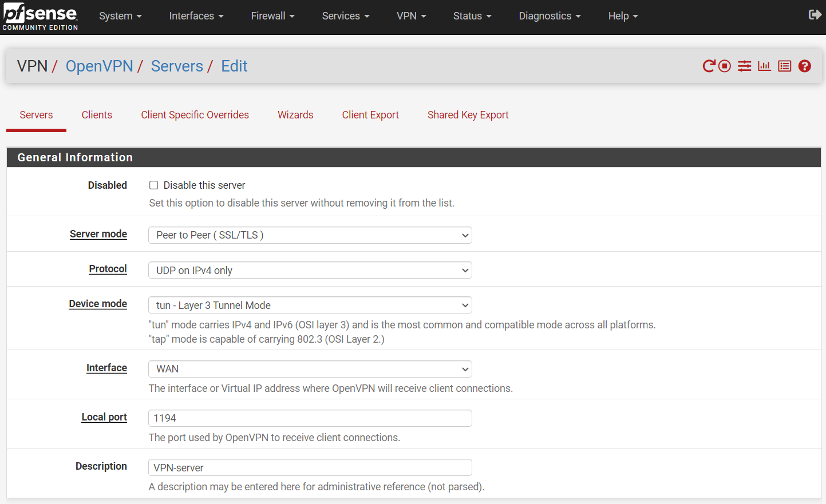The image size is (826, 504).
Task: Click the Server mode label
Action: point(98,234)
